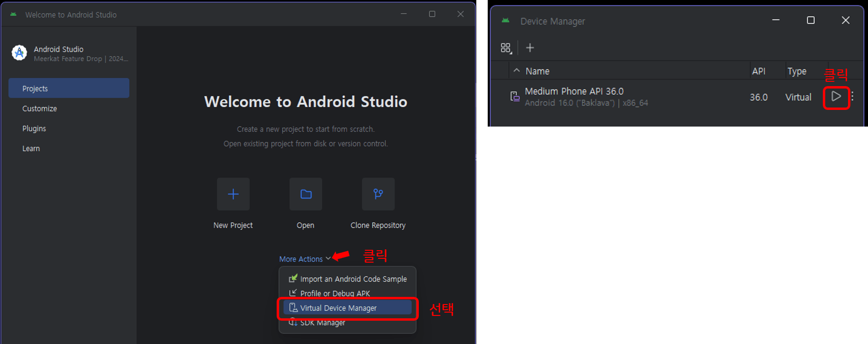868x344 pixels.
Task: Close the Device Manager window
Action: tap(846, 20)
